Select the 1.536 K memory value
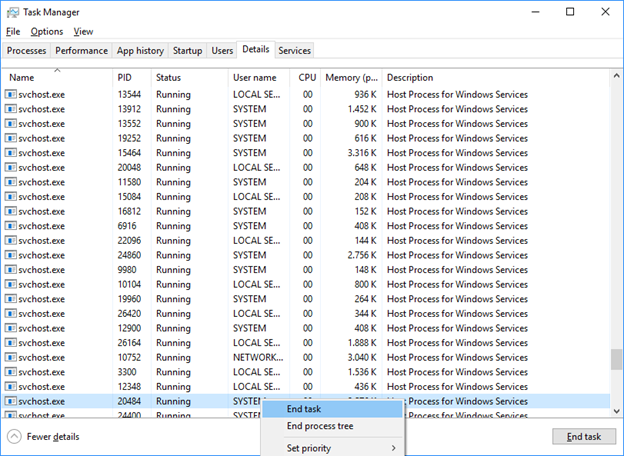 point(362,372)
